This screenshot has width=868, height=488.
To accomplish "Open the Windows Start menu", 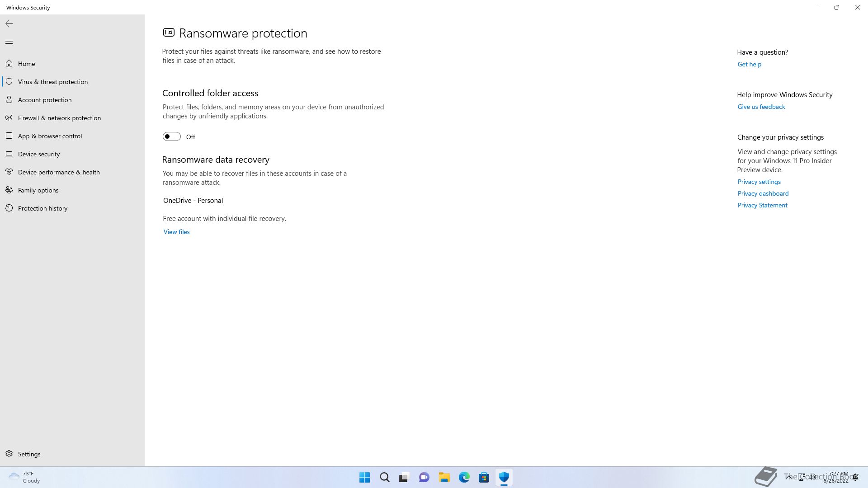I will point(364,477).
